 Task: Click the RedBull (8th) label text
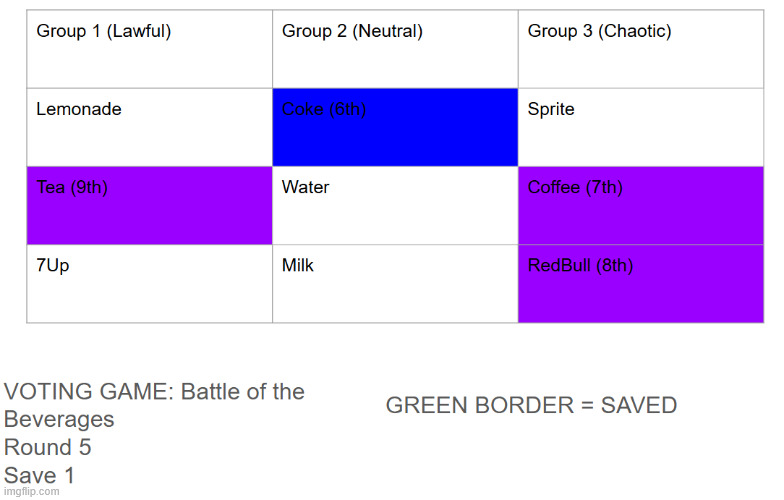[x=580, y=265]
